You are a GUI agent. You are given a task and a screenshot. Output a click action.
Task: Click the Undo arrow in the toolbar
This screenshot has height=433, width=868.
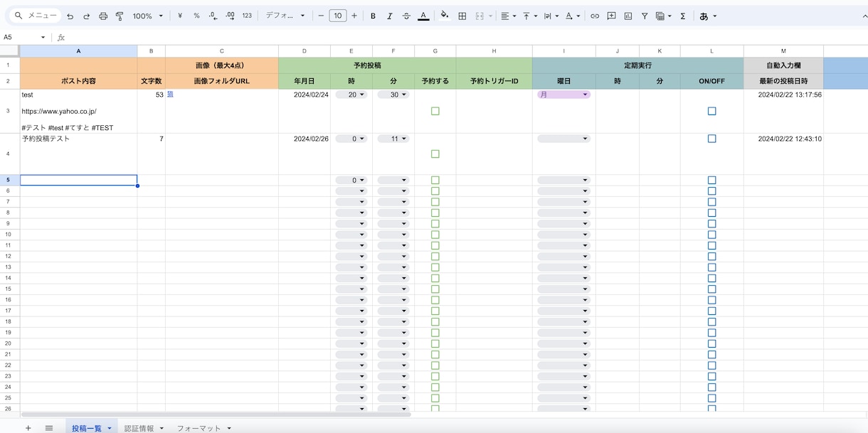(70, 16)
